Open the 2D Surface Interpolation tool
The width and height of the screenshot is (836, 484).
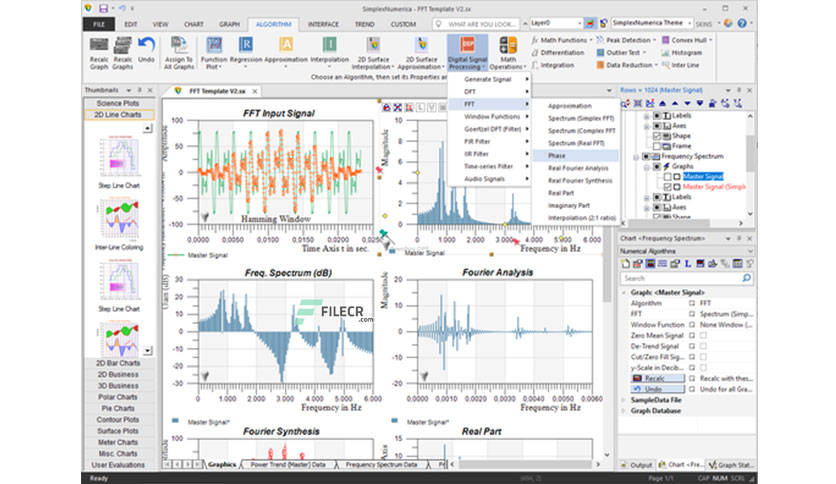tap(373, 53)
